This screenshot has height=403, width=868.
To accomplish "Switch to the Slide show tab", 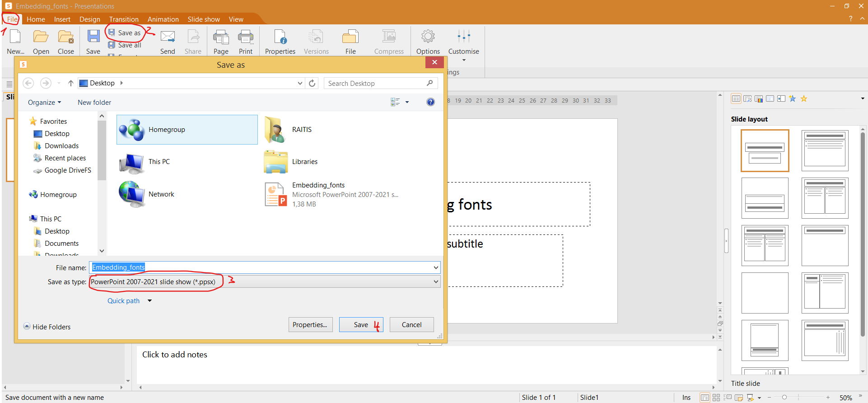I will (x=204, y=19).
